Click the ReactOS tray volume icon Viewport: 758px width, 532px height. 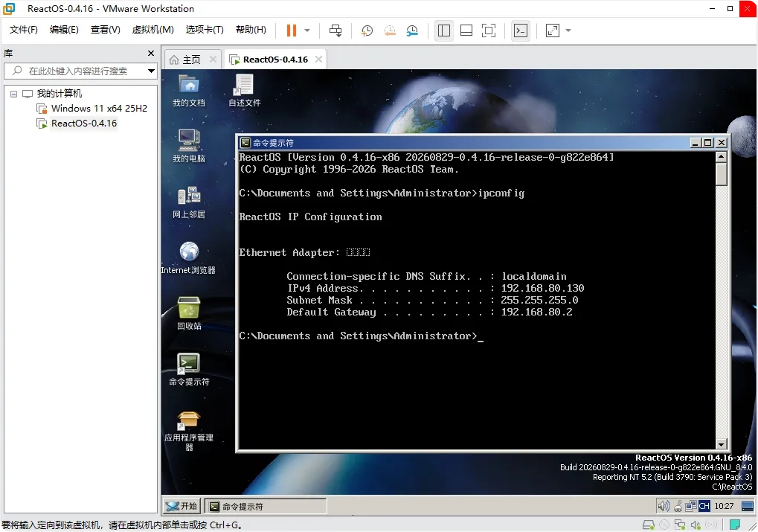pos(664,507)
